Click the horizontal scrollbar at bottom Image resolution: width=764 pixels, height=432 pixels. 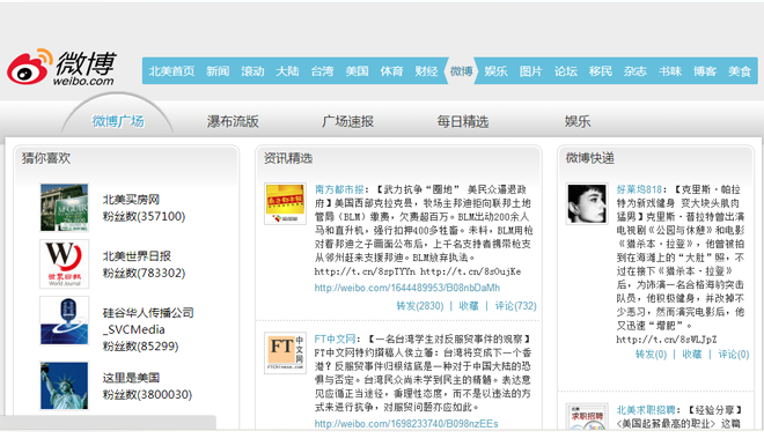coord(108,422)
